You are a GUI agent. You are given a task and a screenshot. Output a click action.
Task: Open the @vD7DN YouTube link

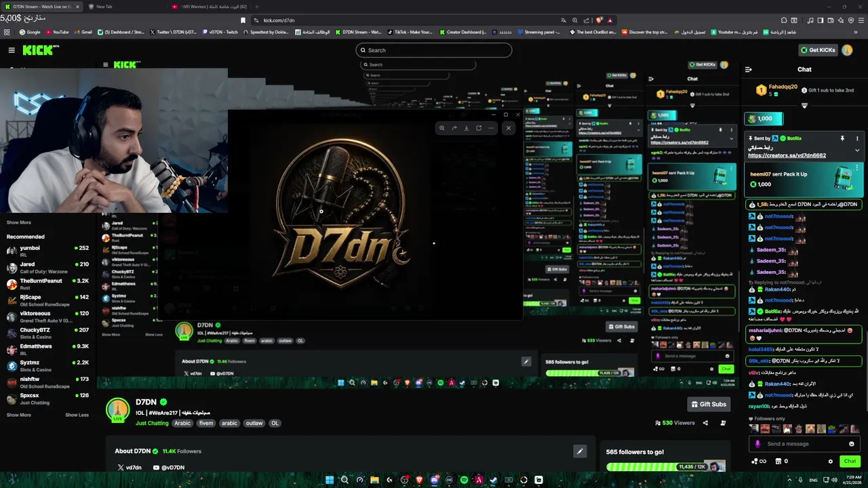169,468
